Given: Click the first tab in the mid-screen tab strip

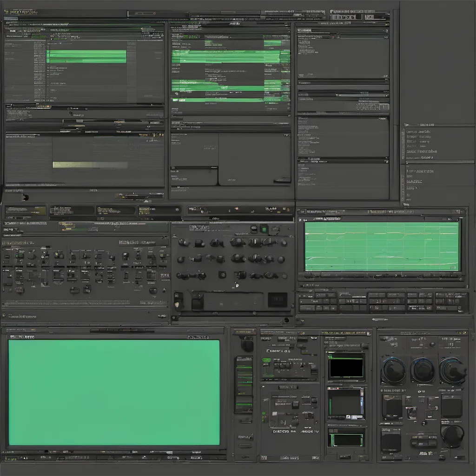Looking at the screenshot, I should pos(26,211).
